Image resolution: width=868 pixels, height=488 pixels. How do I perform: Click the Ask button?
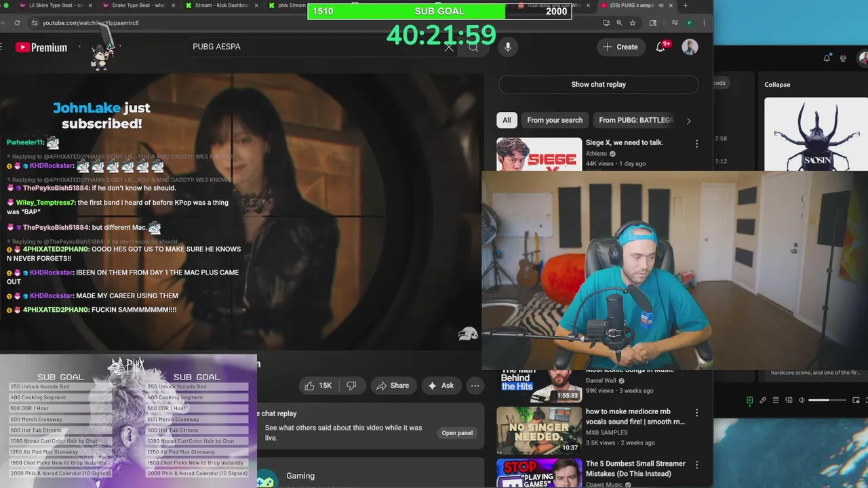click(x=441, y=386)
